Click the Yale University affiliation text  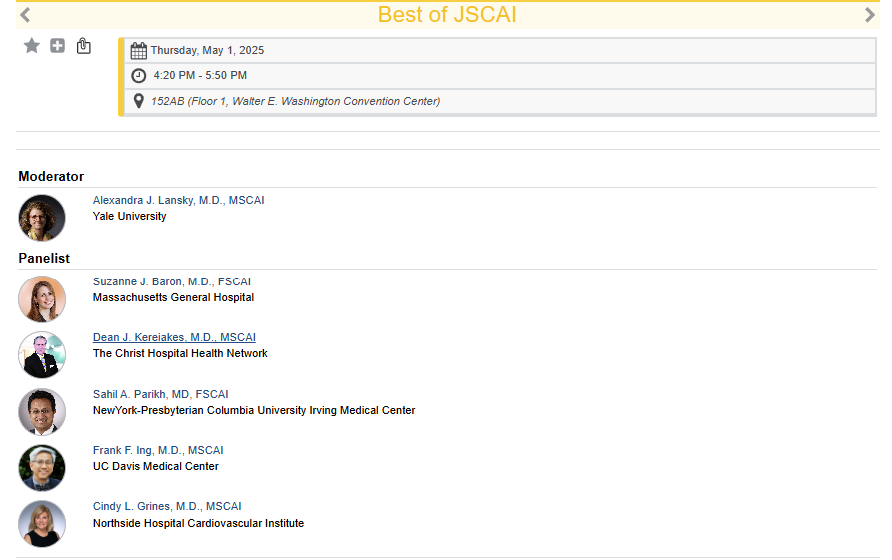(x=130, y=216)
